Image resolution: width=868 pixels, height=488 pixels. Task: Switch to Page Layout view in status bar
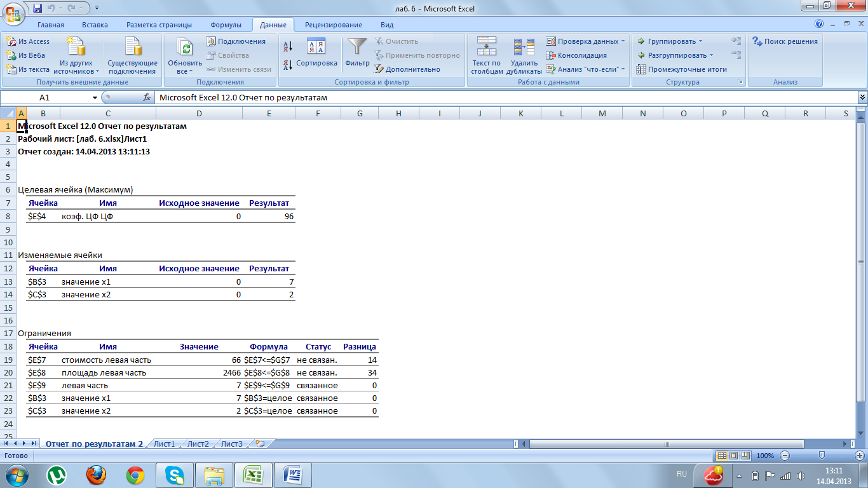tap(733, 456)
